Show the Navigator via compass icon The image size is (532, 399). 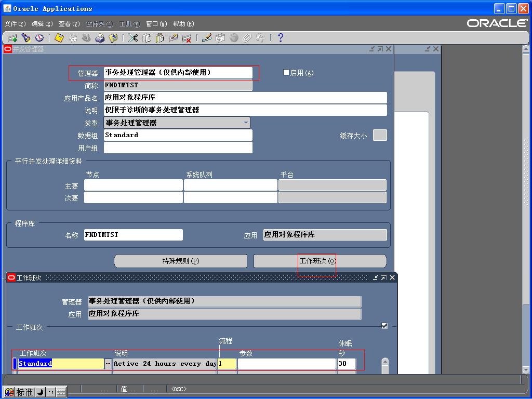click(x=39, y=38)
